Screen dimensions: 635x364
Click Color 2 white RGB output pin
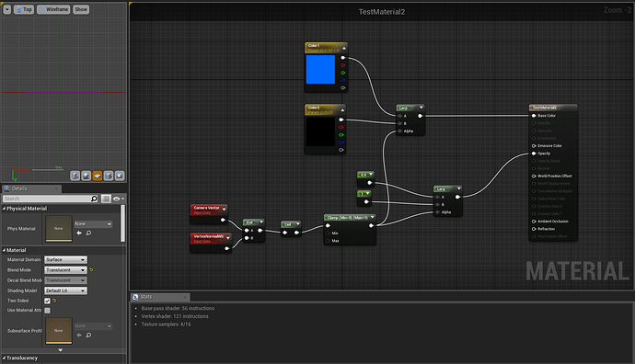pyautogui.click(x=341, y=119)
